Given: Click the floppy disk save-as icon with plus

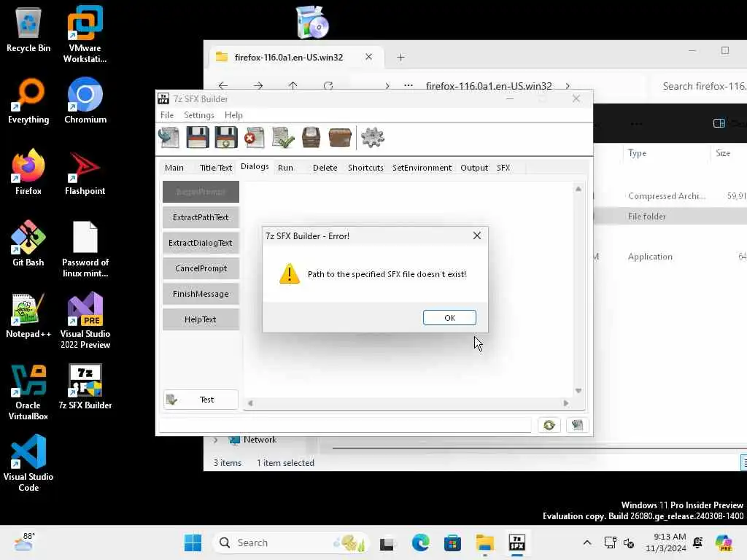Looking at the screenshot, I should 226,138.
